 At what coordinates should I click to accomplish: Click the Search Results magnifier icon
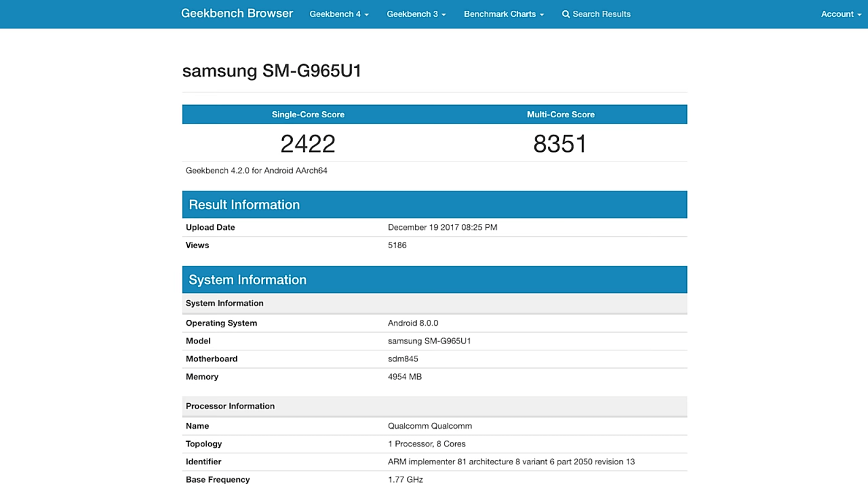(566, 14)
